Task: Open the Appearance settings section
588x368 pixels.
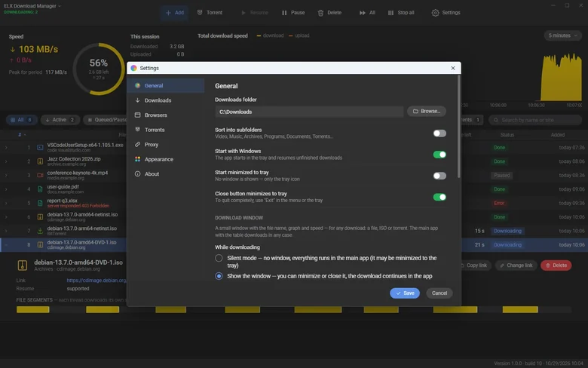Action: pyautogui.click(x=165, y=159)
